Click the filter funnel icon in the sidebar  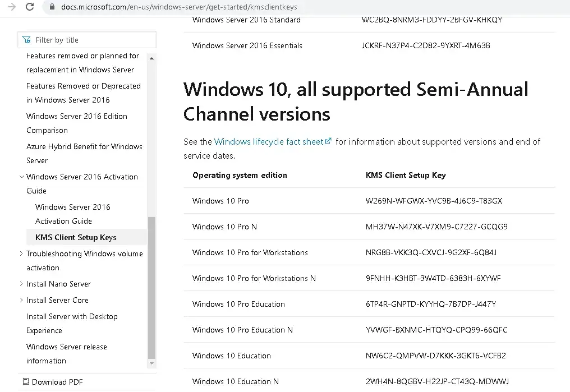[26, 39]
